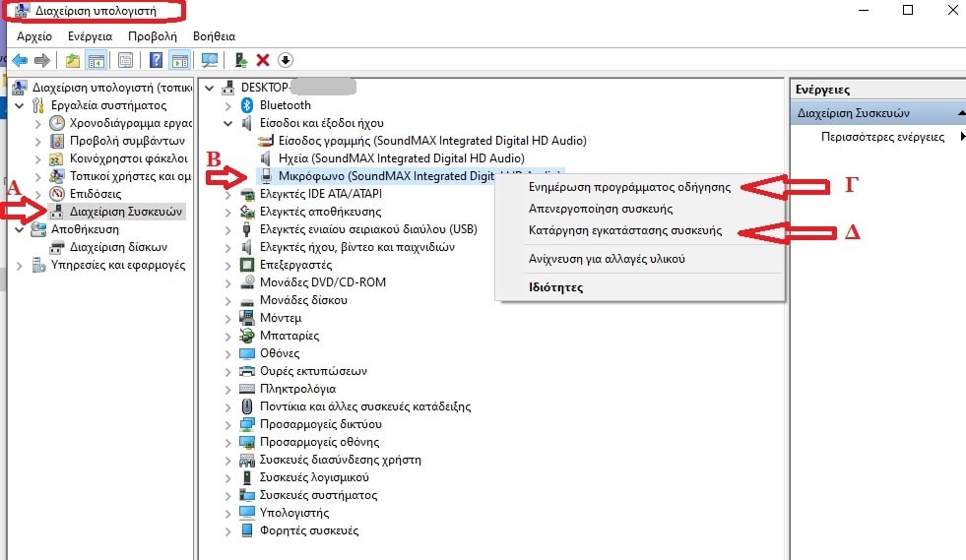
Task: Expand the Προσαρμογείς δικτύου category
Action: coord(228,424)
